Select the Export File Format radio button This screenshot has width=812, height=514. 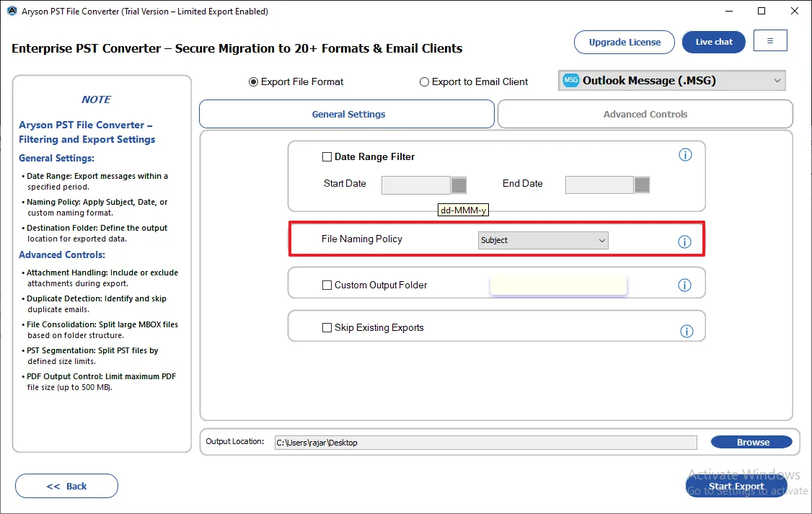click(x=253, y=81)
